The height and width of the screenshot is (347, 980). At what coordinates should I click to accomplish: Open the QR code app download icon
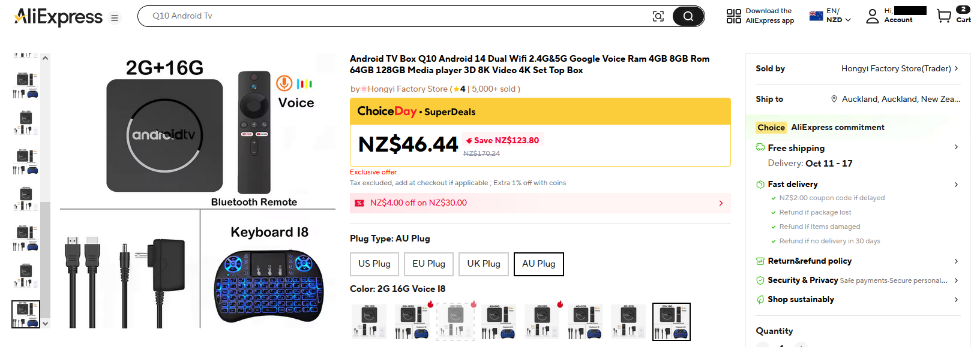coord(733,16)
